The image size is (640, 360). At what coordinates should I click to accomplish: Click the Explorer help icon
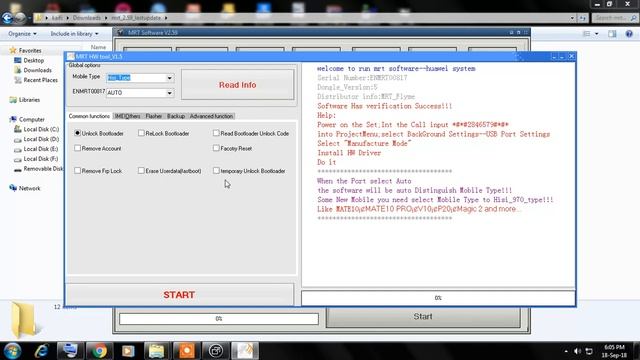tap(629, 34)
